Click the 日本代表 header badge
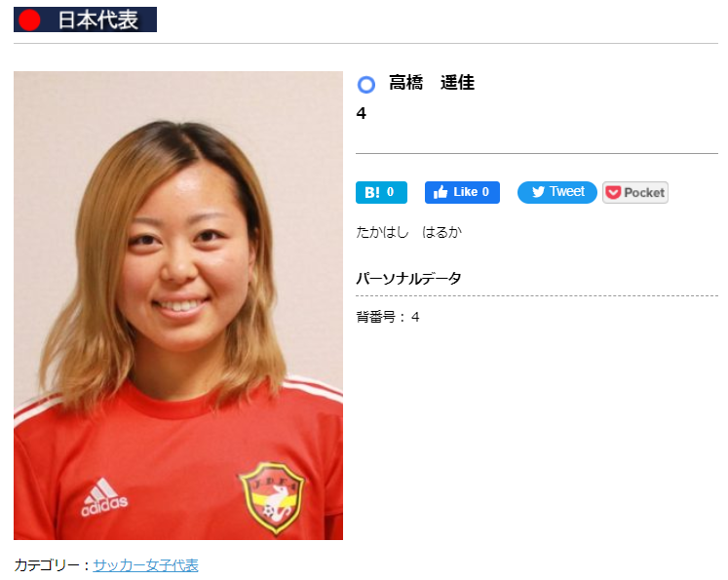 pos(85,19)
